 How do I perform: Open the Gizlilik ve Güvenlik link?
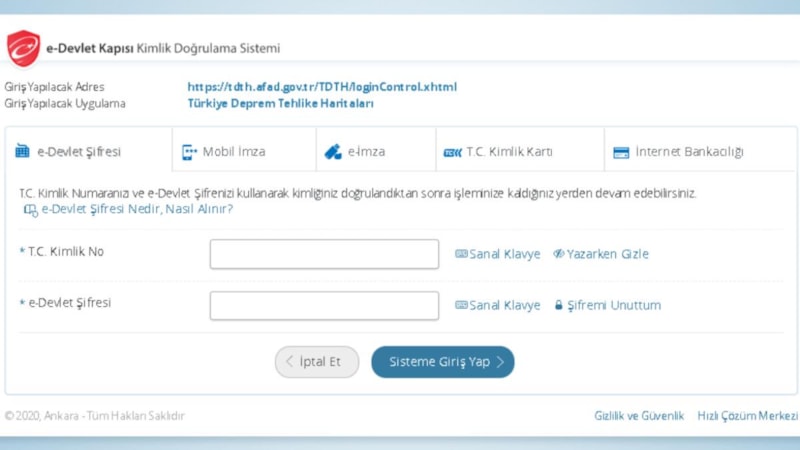639,416
